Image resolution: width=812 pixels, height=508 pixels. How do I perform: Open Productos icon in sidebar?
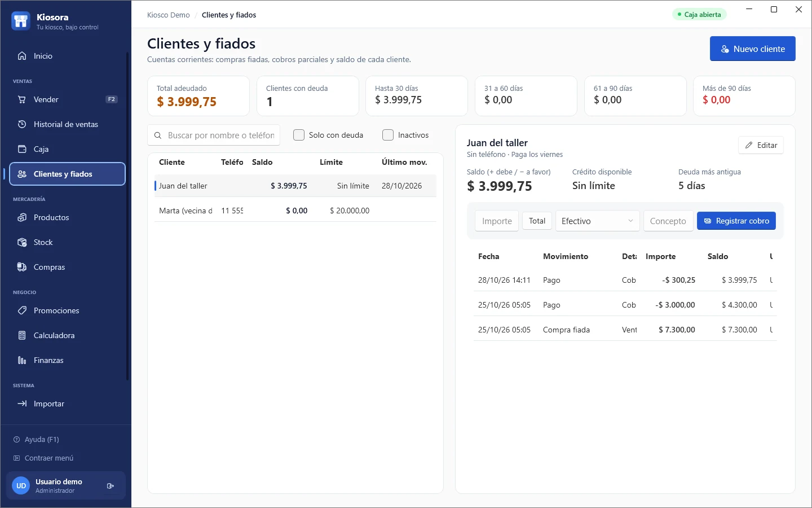tap(22, 217)
